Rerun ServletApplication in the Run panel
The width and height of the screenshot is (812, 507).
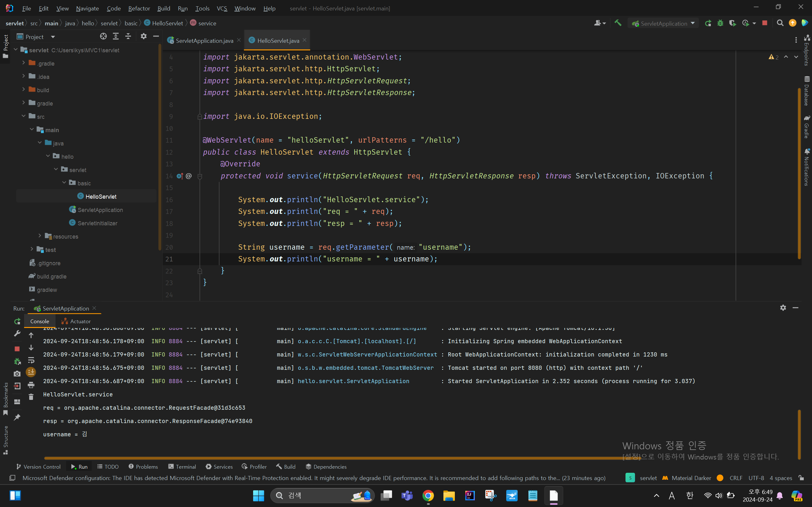tap(17, 321)
